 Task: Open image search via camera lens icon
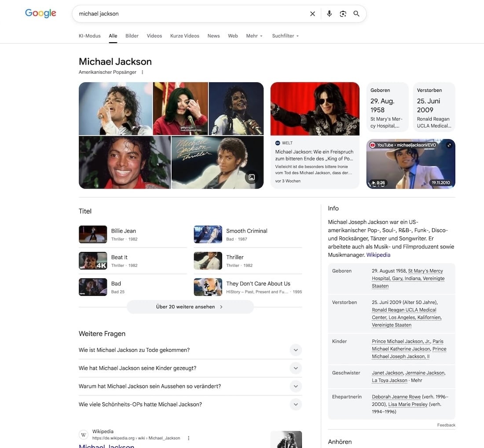pos(343,14)
